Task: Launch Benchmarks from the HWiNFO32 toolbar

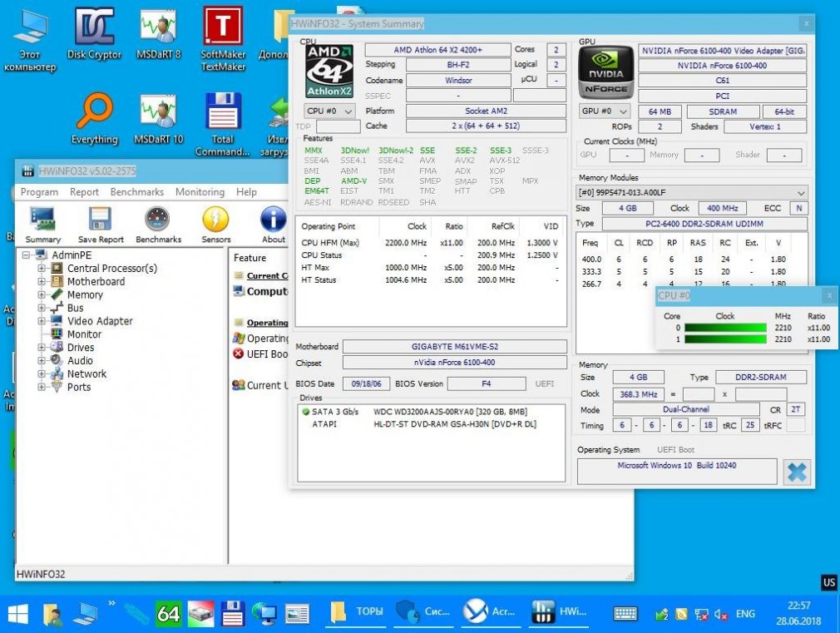Action: click(x=158, y=225)
